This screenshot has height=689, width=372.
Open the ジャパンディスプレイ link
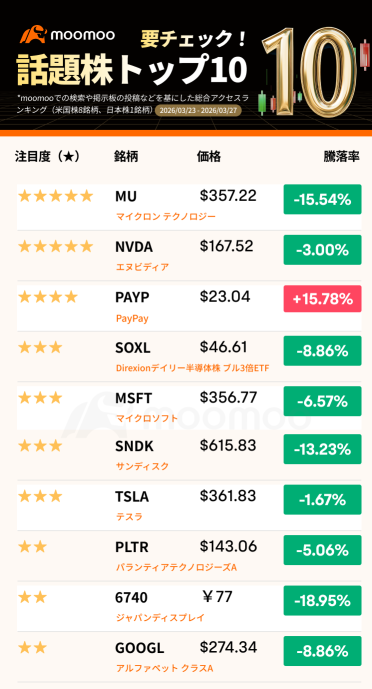tap(160, 618)
